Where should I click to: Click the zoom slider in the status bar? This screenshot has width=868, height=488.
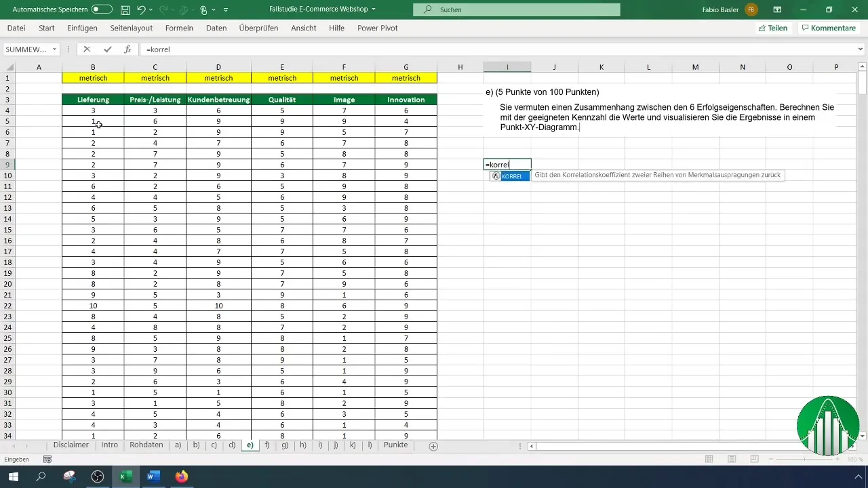806,460
